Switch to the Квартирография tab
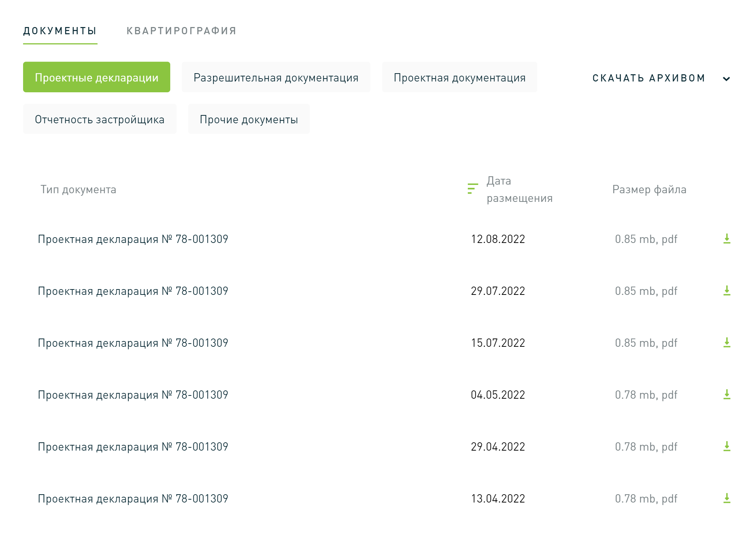This screenshot has height=540, width=756. coord(181,31)
